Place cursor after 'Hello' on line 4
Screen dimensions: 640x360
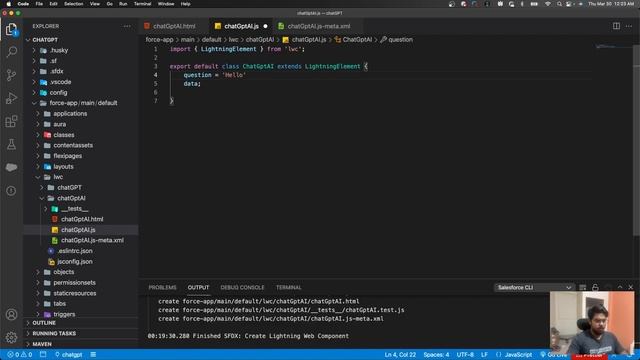(x=246, y=75)
